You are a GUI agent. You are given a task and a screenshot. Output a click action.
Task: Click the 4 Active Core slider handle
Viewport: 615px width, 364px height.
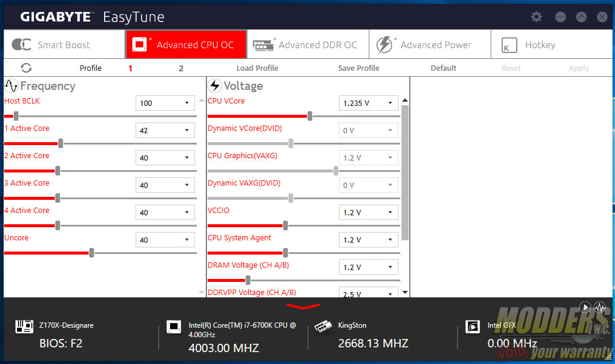pos(58,225)
